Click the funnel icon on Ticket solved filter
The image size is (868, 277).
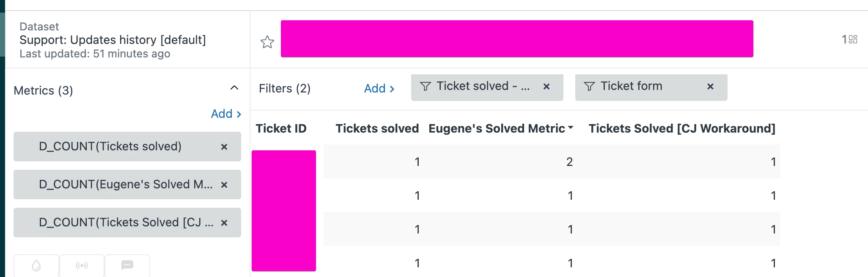pos(425,87)
